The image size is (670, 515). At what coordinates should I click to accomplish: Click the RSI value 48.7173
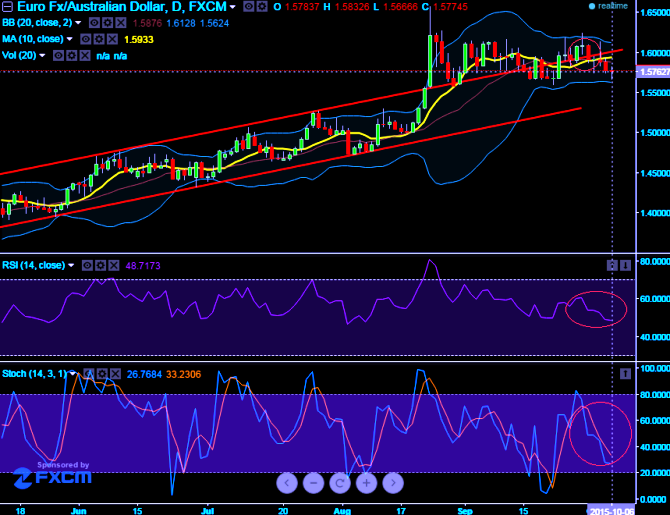tap(143, 266)
